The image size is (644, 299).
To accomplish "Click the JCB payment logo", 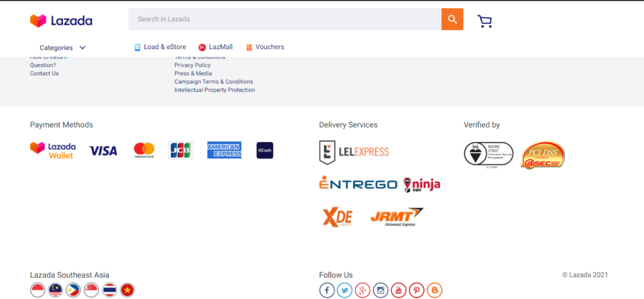I will (180, 151).
